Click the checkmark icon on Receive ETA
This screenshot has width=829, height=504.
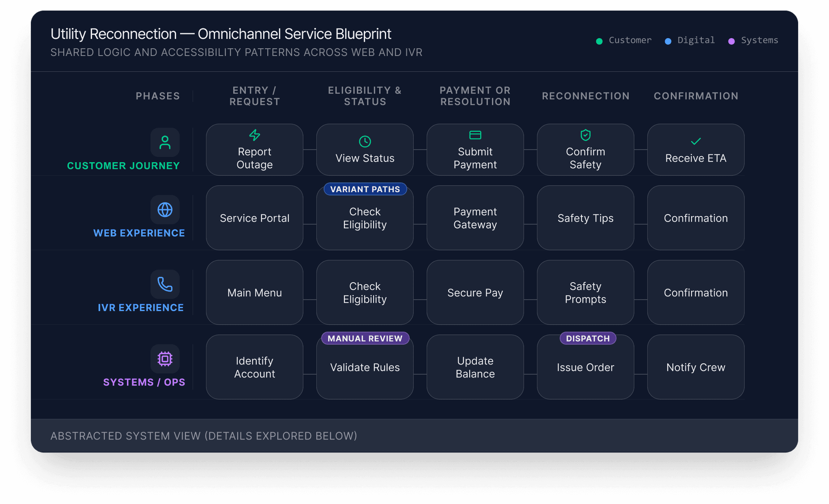tap(696, 142)
